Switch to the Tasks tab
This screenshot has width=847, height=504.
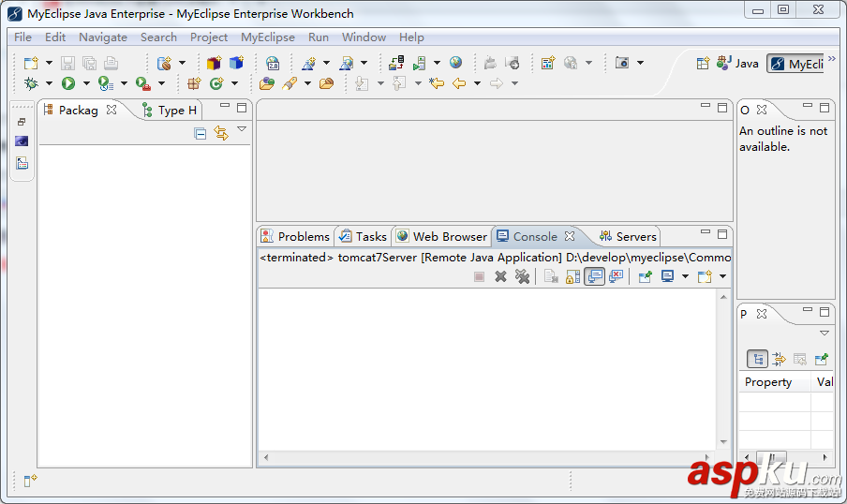click(x=364, y=237)
